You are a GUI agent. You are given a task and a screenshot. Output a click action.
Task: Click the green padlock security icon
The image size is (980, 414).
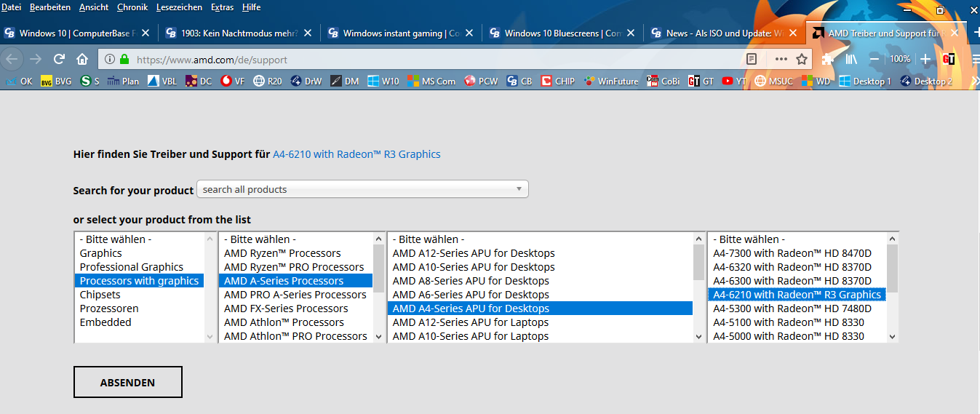(124, 59)
